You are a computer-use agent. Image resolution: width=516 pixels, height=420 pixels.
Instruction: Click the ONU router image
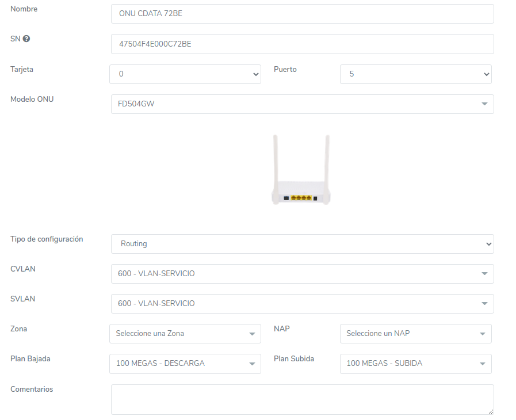click(301, 170)
